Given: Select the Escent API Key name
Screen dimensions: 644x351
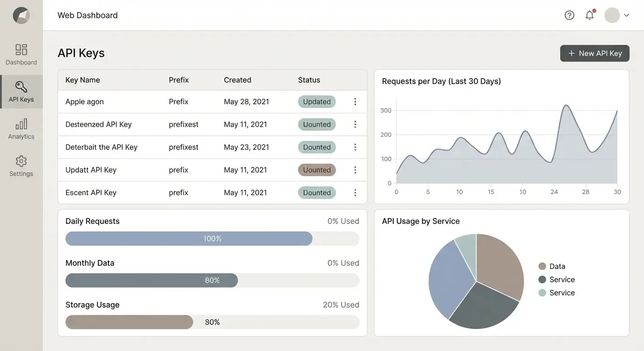Looking at the screenshot, I should click(91, 193).
